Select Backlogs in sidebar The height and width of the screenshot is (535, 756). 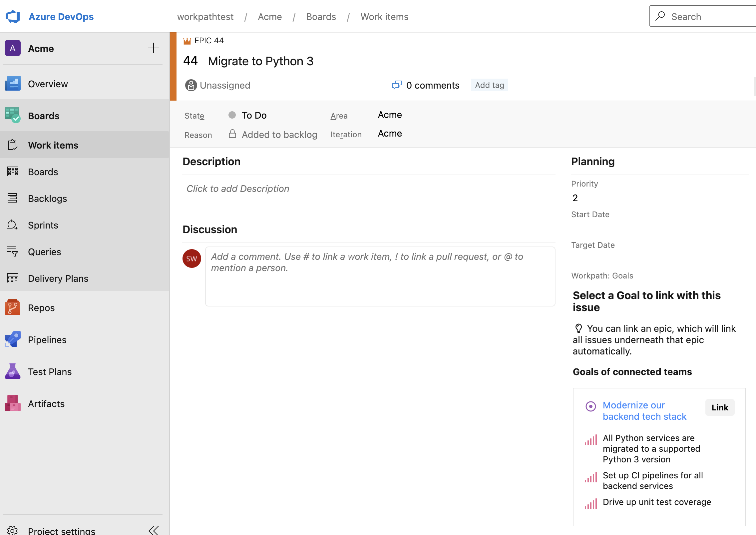pyautogui.click(x=85, y=198)
